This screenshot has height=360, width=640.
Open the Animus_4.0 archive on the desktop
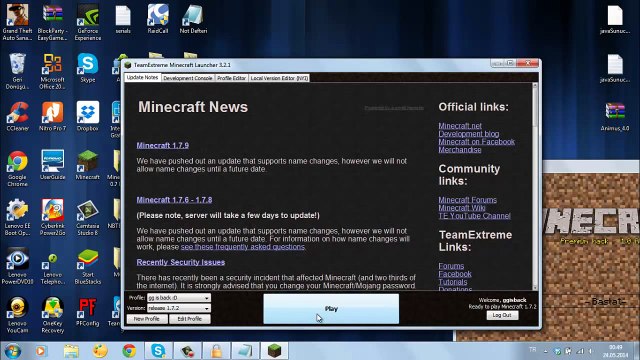click(615, 116)
